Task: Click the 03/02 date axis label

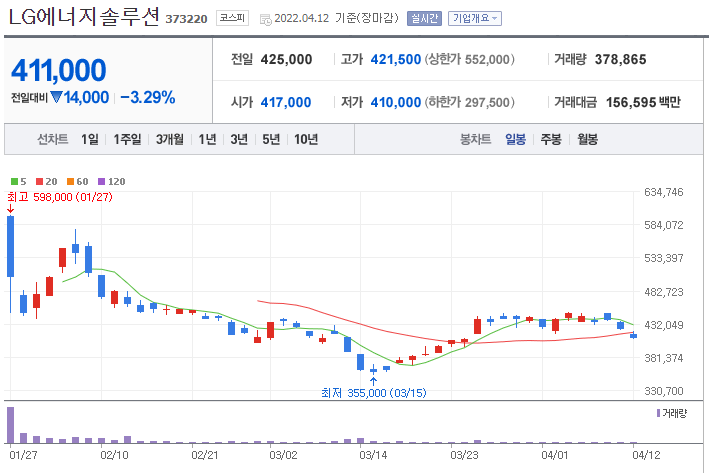Action: (283, 454)
